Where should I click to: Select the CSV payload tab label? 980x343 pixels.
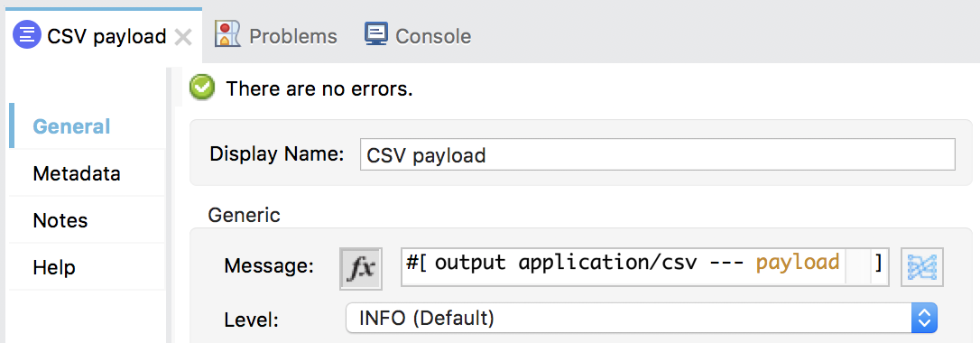click(106, 36)
